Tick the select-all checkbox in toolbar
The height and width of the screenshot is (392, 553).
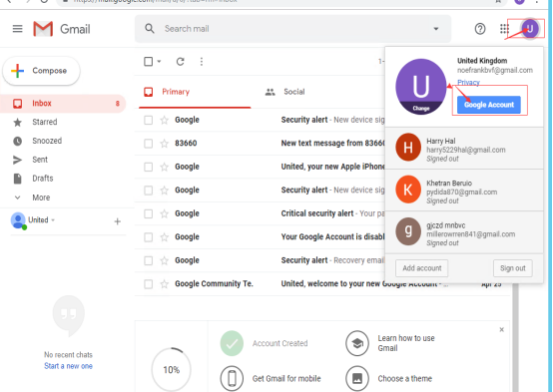click(x=148, y=62)
